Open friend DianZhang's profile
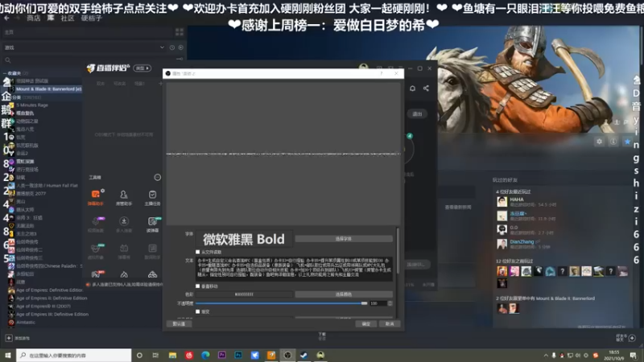Image resolution: width=644 pixels, height=362 pixels. tap(522, 242)
